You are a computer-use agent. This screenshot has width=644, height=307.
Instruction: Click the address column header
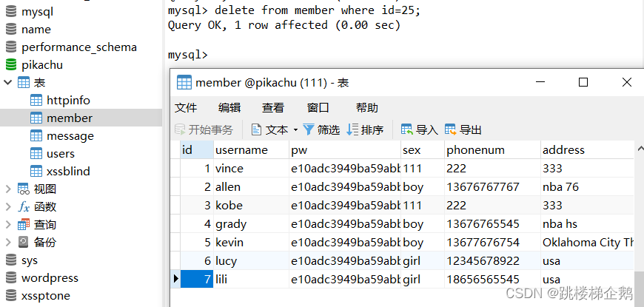[x=587, y=150]
